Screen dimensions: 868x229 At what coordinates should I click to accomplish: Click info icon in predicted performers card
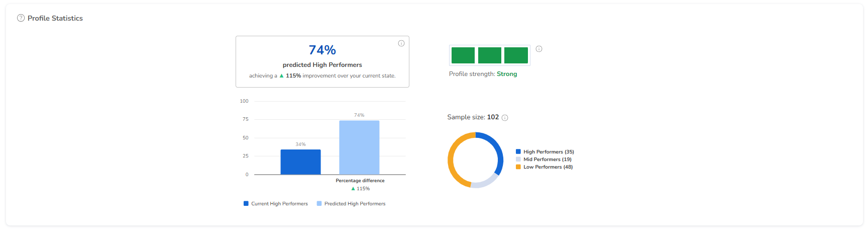tap(401, 43)
